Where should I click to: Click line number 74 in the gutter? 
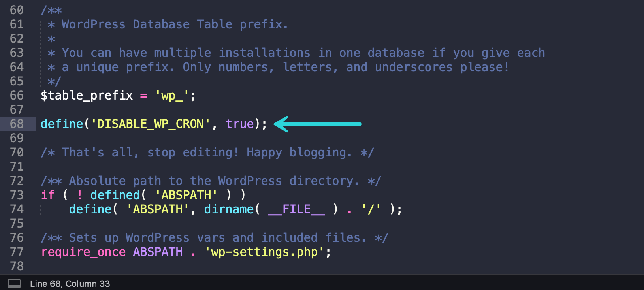pos(17,209)
